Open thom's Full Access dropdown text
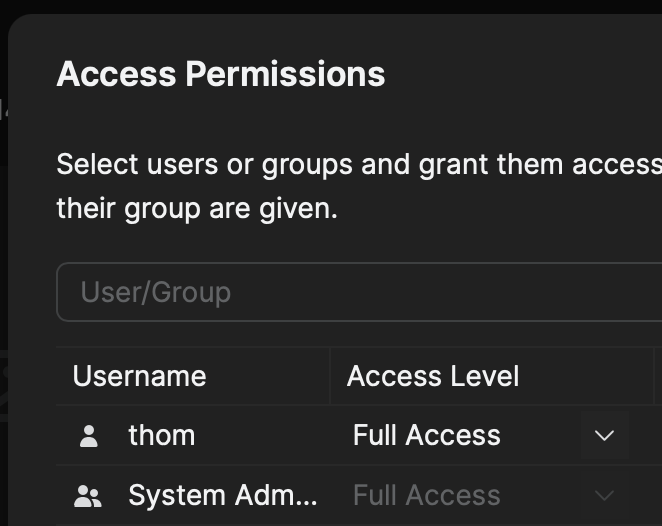This screenshot has width=662, height=526. click(427, 436)
